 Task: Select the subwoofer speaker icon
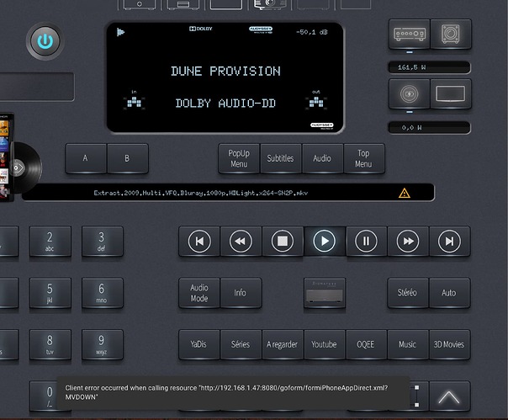tap(451, 34)
